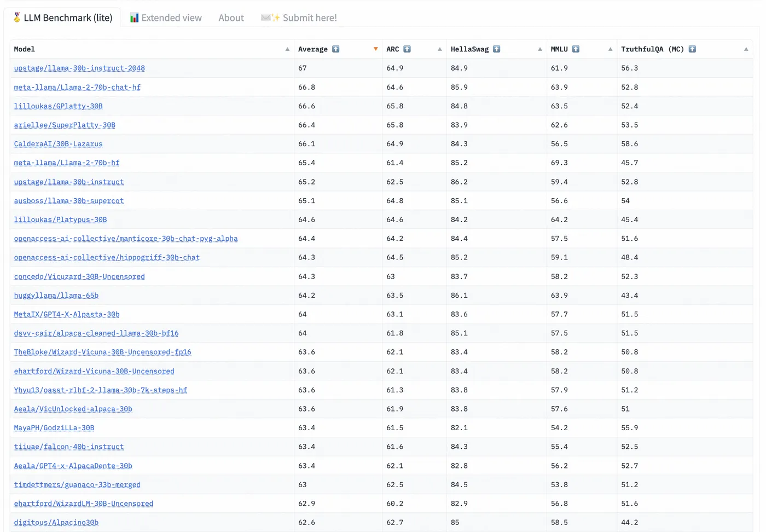Viewport: 766px width, 532px height.
Task: Open TheBloke/Wizard-Vicuna-30B-Uncensored-fp16 link
Action: (x=102, y=352)
